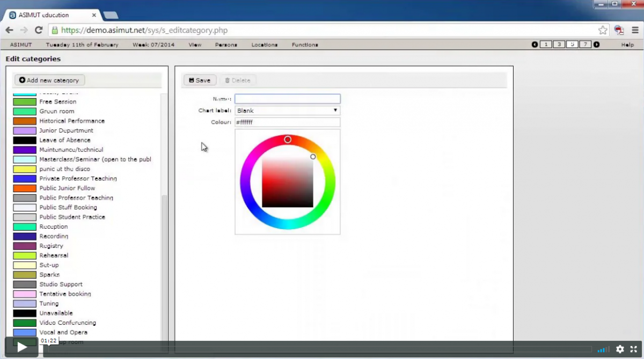Pick a hue on the color wheel
The image size is (644, 359).
coord(288,140)
